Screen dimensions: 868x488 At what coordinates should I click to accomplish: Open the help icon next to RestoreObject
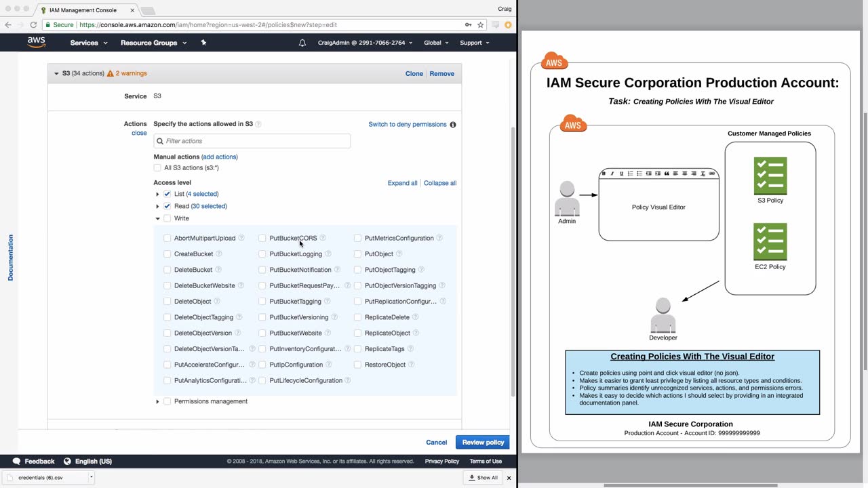point(412,365)
